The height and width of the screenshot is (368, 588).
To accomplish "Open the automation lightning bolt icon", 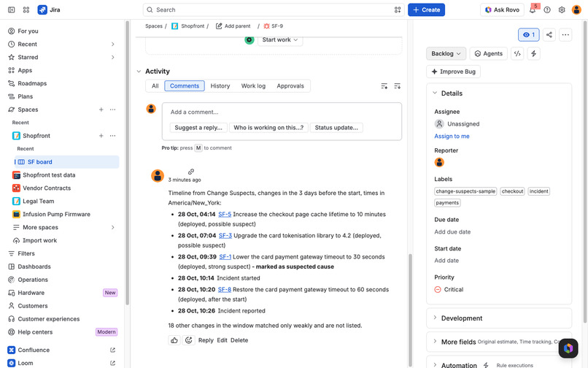I will click(533, 54).
